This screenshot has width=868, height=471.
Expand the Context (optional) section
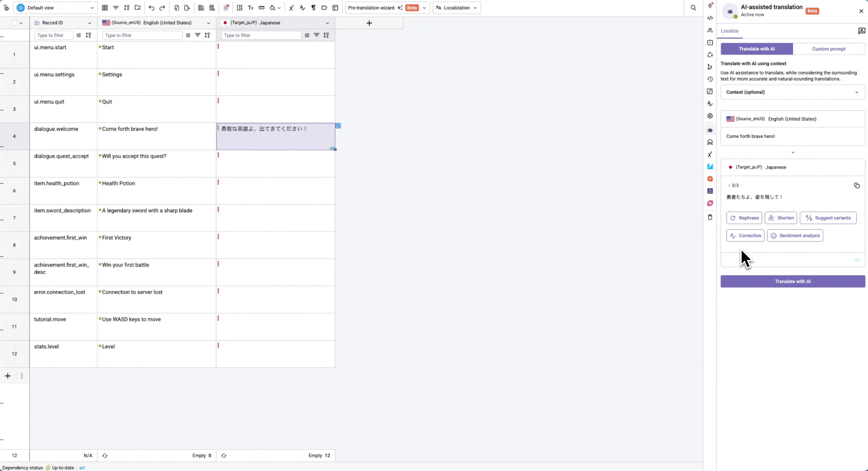click(793, 92)
